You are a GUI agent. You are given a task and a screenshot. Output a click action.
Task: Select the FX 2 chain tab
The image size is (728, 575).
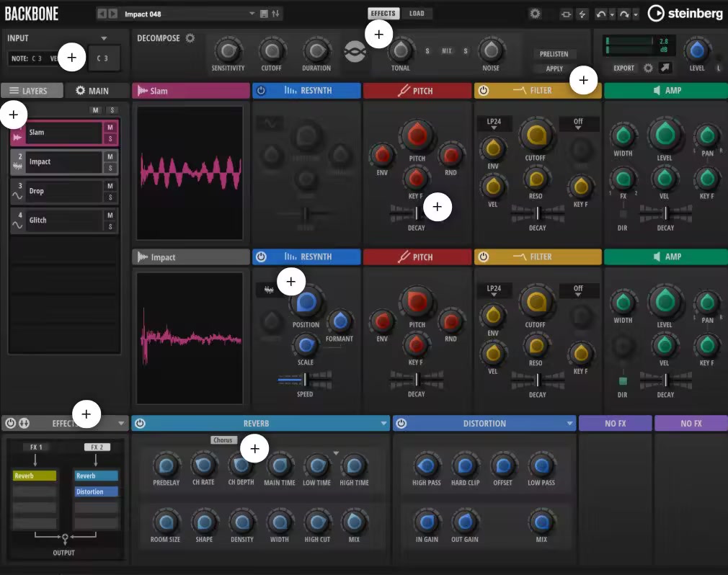click(x=97, y=447)
